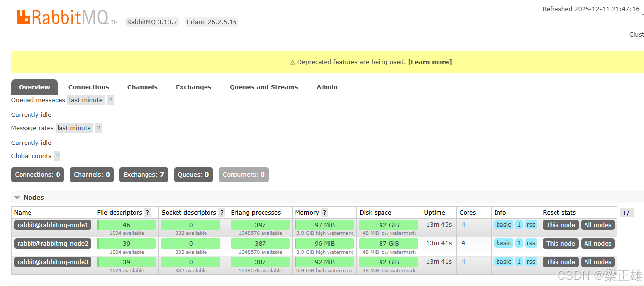Open Memory column help question mark
644x286 pixels.
click(x=325, y=213)
